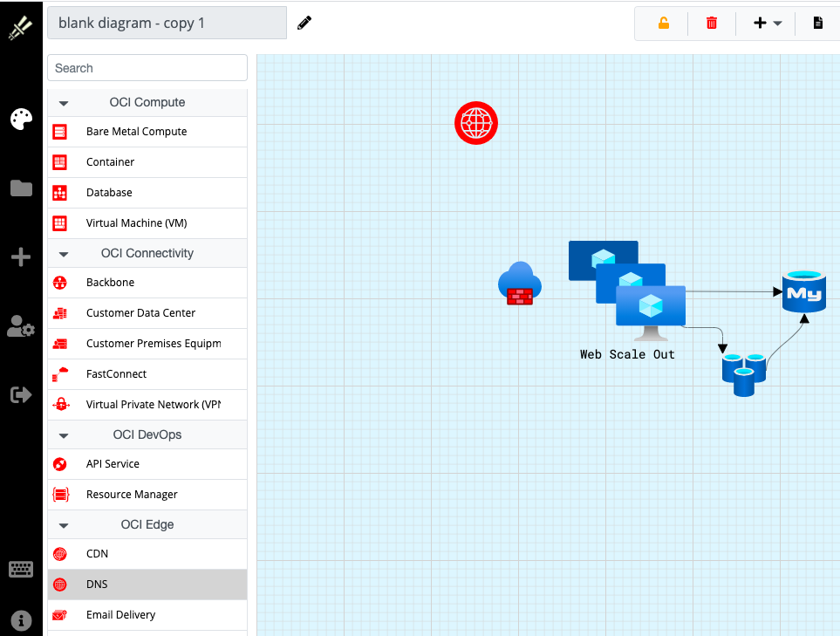Edit the diagram name field 'blank diagram - copy 1'
The image size is (840, 636).
tap(167, 23)
